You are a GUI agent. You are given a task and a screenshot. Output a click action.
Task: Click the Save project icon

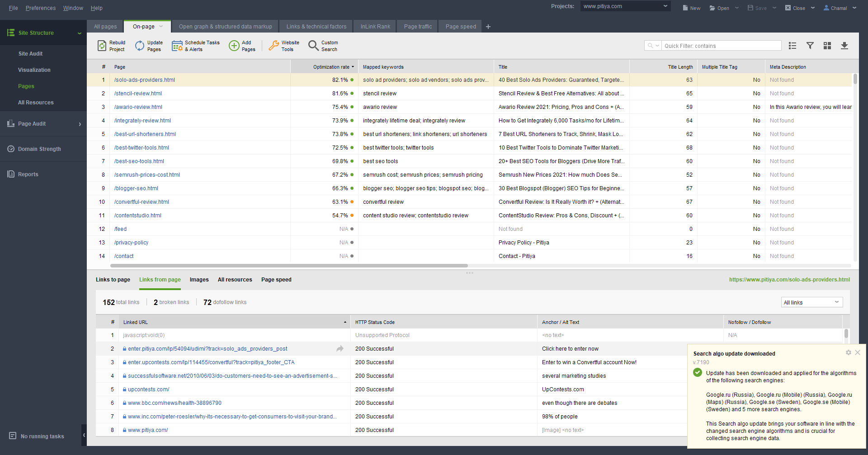[x=750, y=8]
